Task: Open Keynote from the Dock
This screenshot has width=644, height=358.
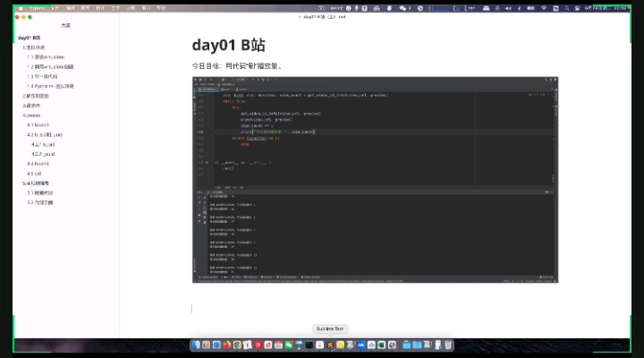Action: (x=300, y=345)
